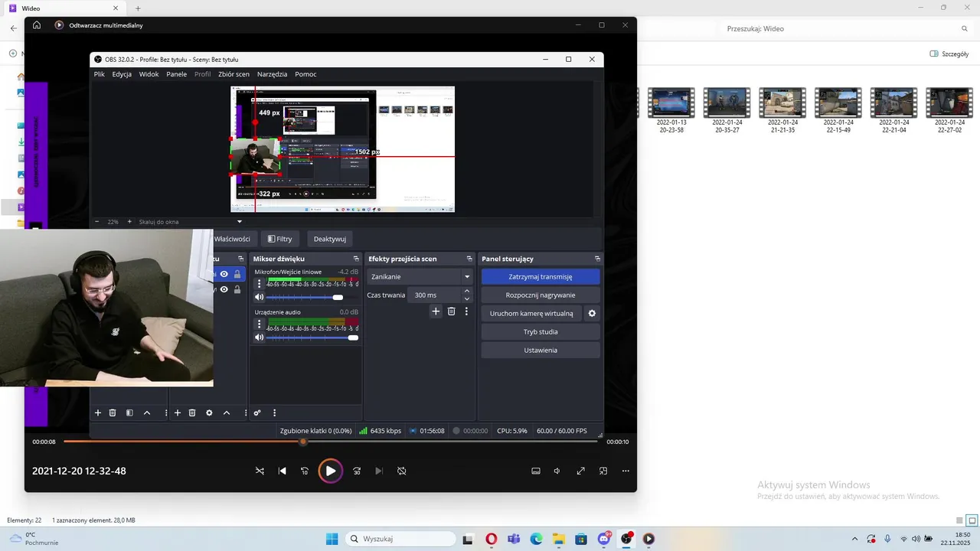Viewport: 980px width, 551px height.
Task: Open the media player more options menu
Action: click(626, 471)
